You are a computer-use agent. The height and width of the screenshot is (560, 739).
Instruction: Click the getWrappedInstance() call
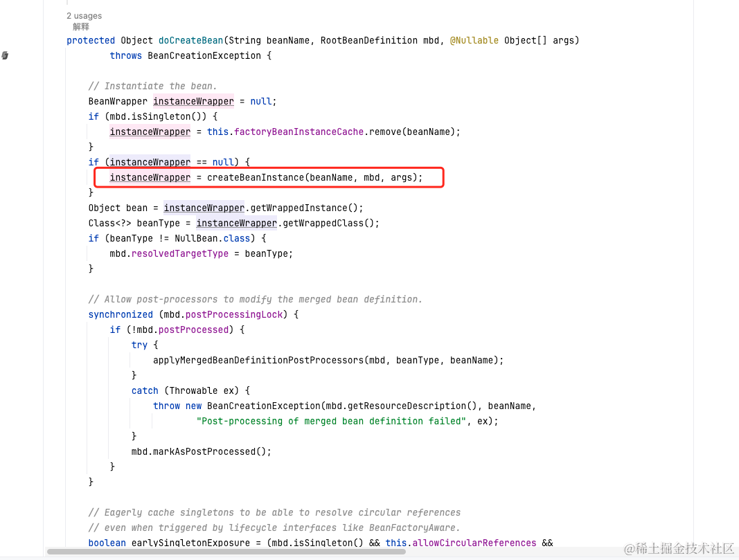pyautogui.click(x=304, y=208)
